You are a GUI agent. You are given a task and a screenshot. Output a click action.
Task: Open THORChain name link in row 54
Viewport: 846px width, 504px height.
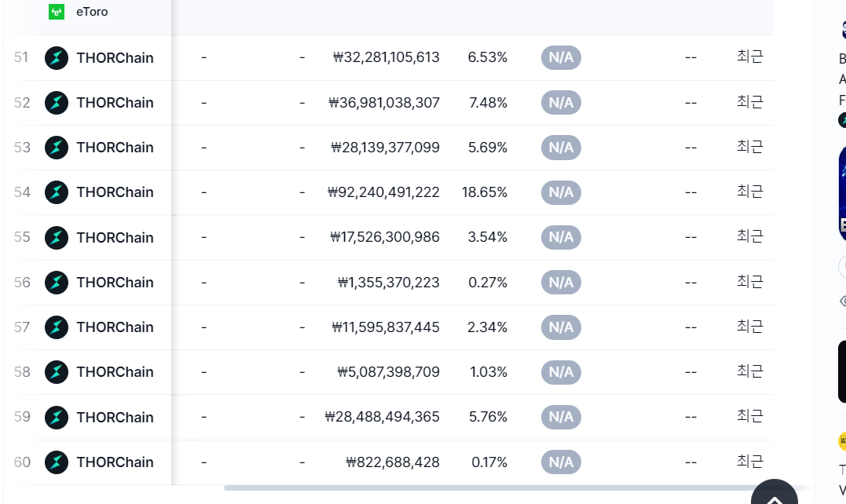(115, 192)
